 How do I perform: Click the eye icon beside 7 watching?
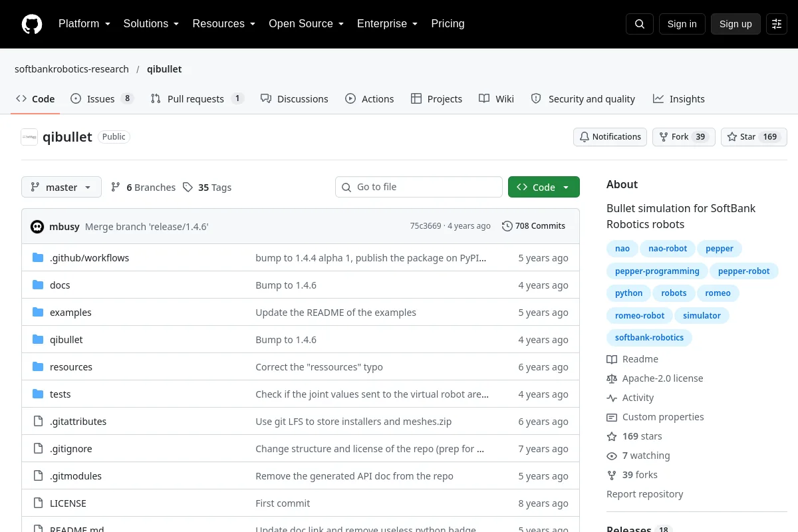[x=612, y=456]
